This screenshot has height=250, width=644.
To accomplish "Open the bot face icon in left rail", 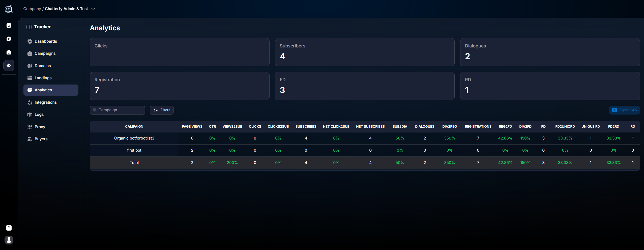I will coord(9,25).
